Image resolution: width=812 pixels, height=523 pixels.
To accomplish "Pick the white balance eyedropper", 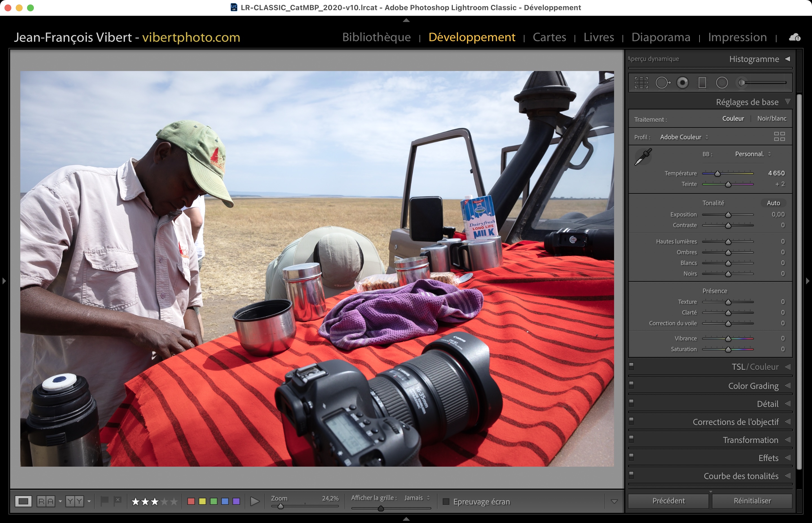I will pyautogui.click(x=643, y=157).
